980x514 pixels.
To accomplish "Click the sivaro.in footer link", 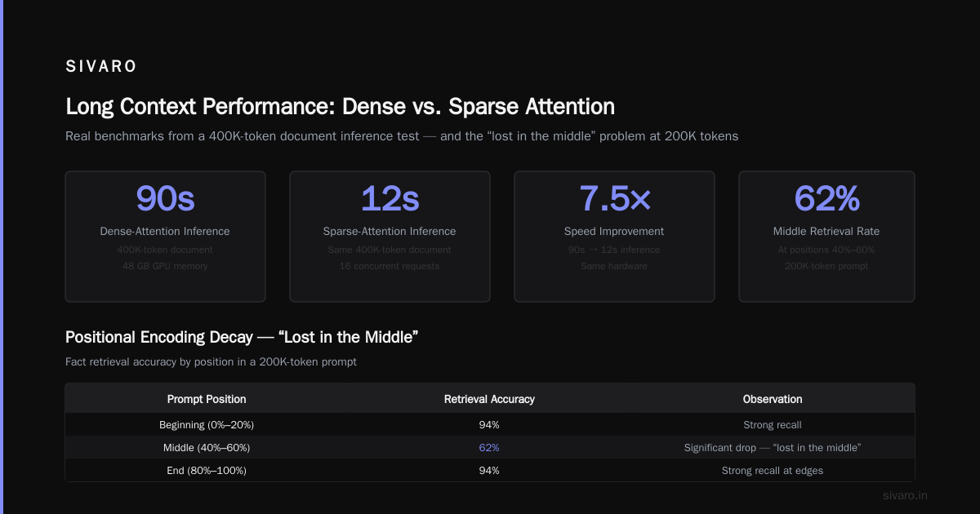I will pos(905,495).
